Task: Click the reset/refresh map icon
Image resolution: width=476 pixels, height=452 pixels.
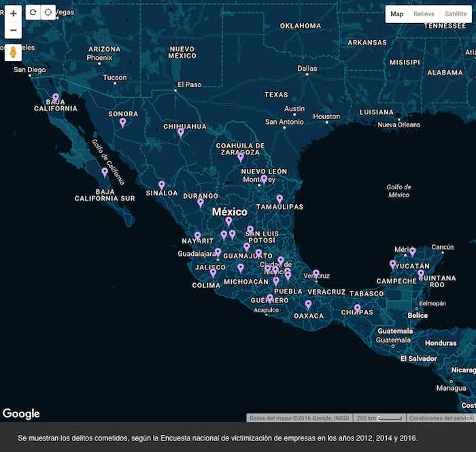Action: click(x=33, y=12)
